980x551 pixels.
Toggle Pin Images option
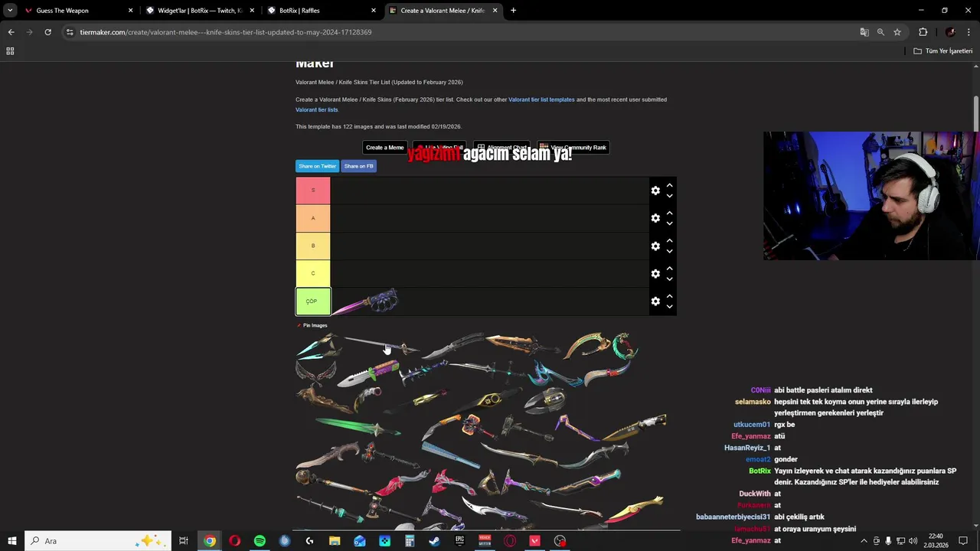click(312, 325)
